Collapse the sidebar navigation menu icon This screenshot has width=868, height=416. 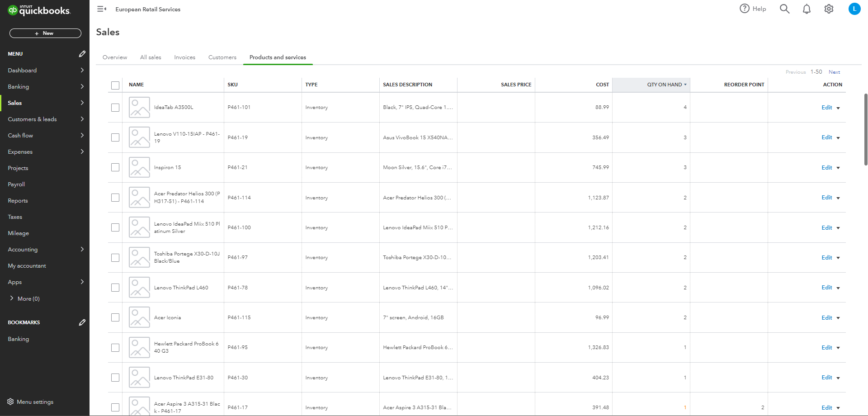pos(102,9)
